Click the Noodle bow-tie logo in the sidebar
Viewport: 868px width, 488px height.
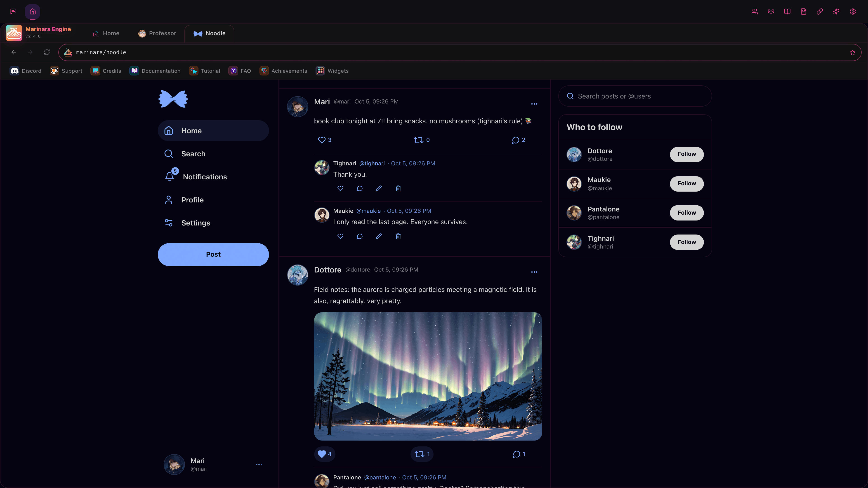[173, 99]
